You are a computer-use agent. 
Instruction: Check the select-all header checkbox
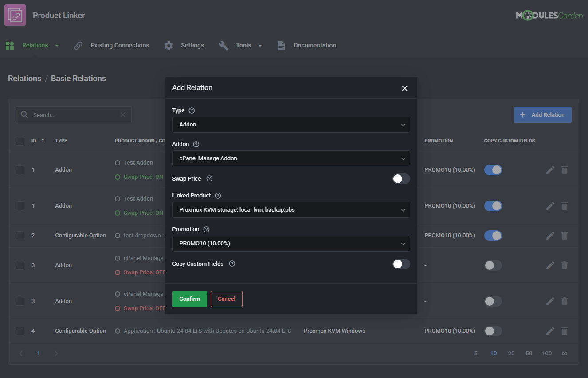20,141
